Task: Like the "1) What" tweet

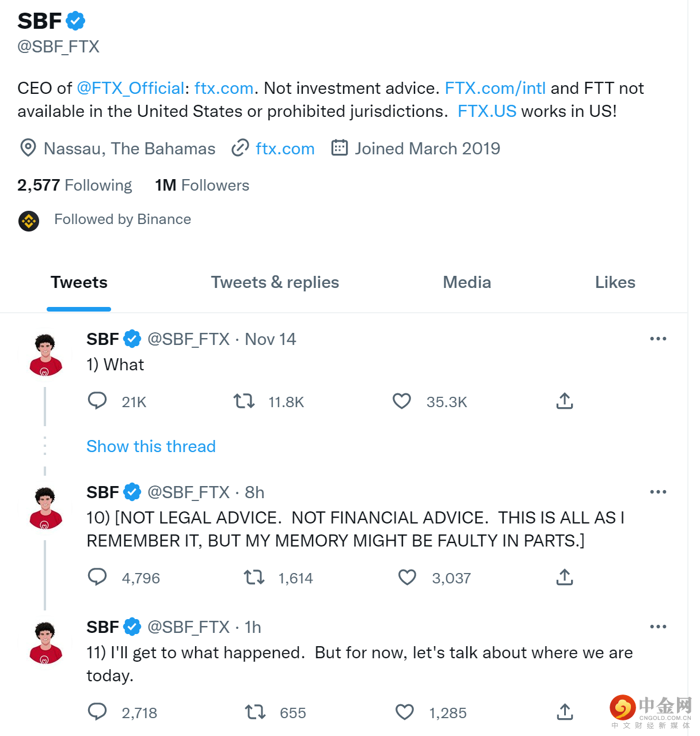Action: click(x=402, y=401)
